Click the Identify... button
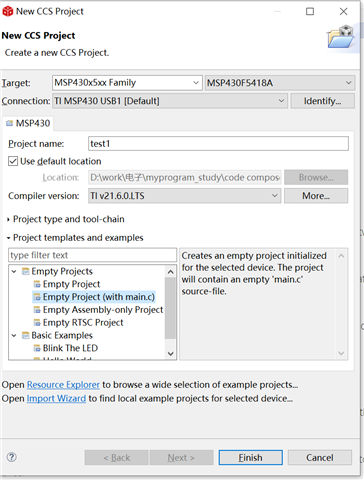 point(322,101)
